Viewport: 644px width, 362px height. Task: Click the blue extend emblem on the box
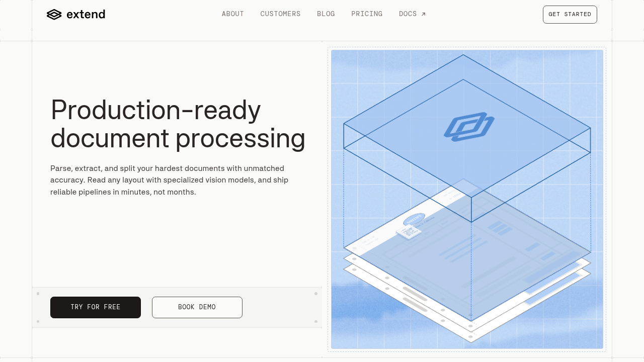click(469, 126)
